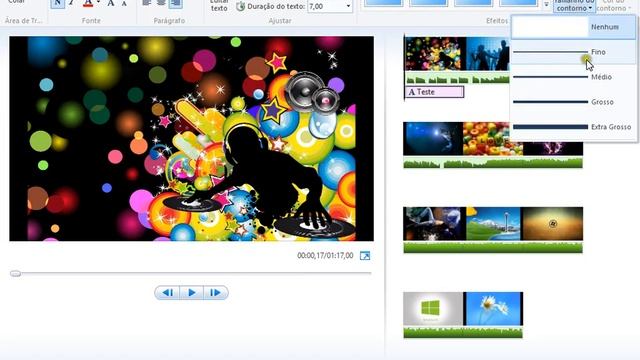
Task: Open full screen preview
Action: click(x=365, y=256)
